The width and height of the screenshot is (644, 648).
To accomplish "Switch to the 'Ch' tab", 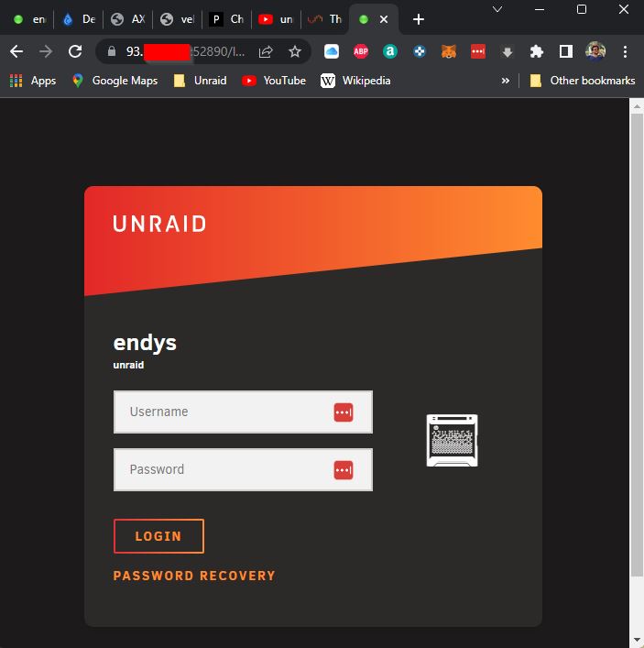I will (227, 19).
